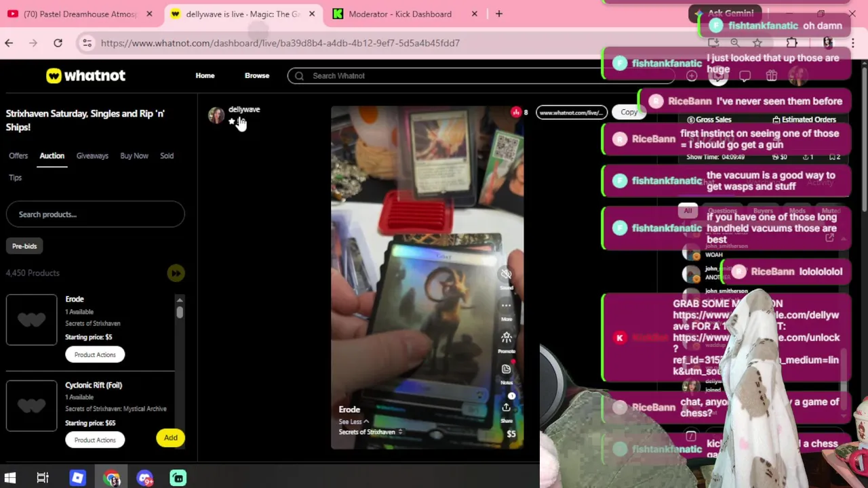Select the Tips tab

point(15,178)
